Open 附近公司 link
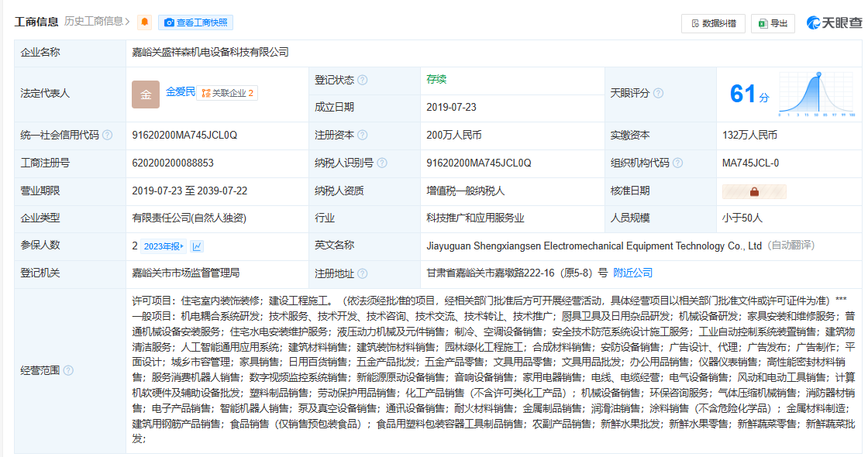 click(632, 273)
